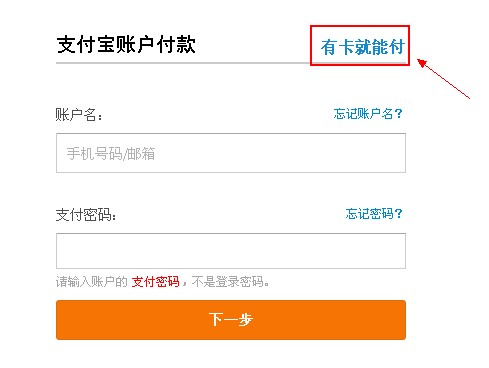Open the 忘记密码? link
The image size is (489, 368).
(374, 214)
